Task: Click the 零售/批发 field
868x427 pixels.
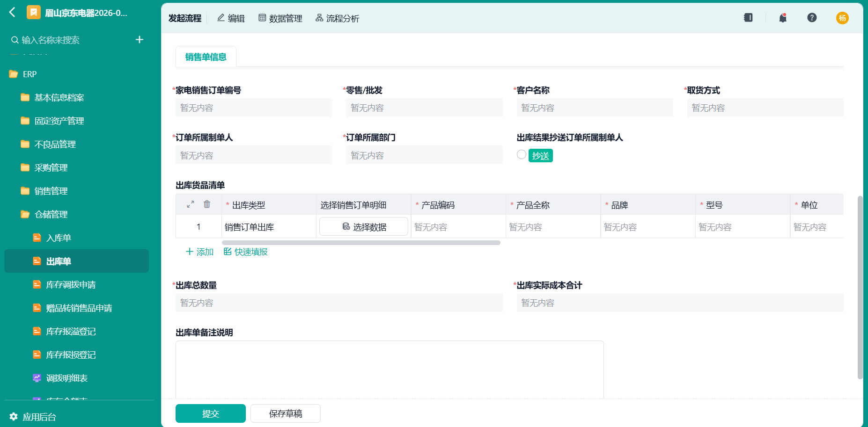Action: point(424,108)
